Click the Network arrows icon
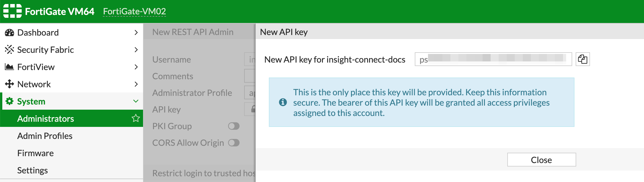The height and width of the screenshot is (182, 644). 9,84
